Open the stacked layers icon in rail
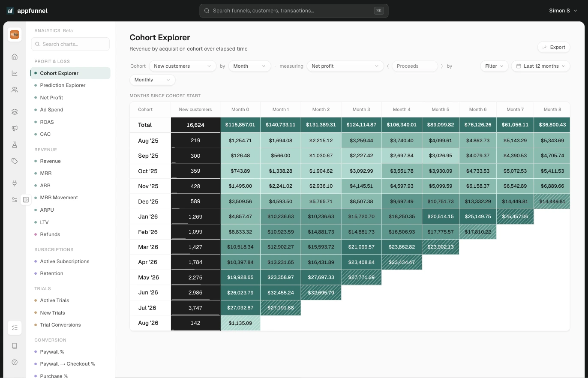 [x=15, y=112]
